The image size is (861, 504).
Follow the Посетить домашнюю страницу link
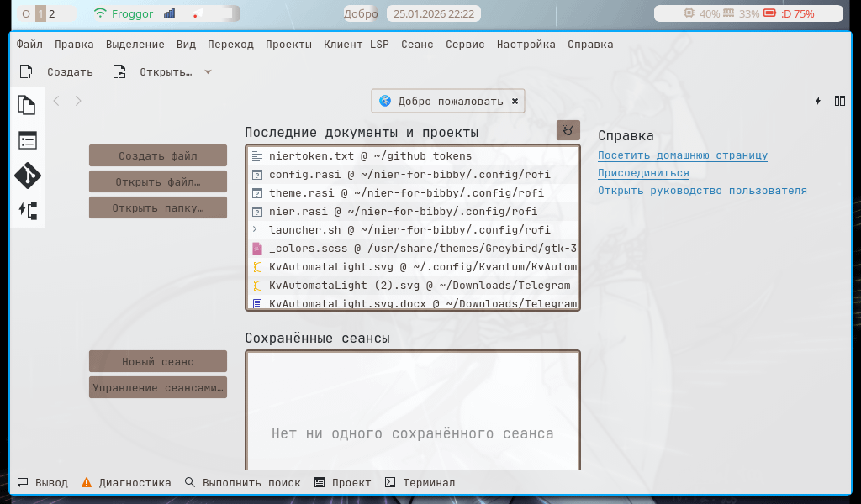click(683, 155)
